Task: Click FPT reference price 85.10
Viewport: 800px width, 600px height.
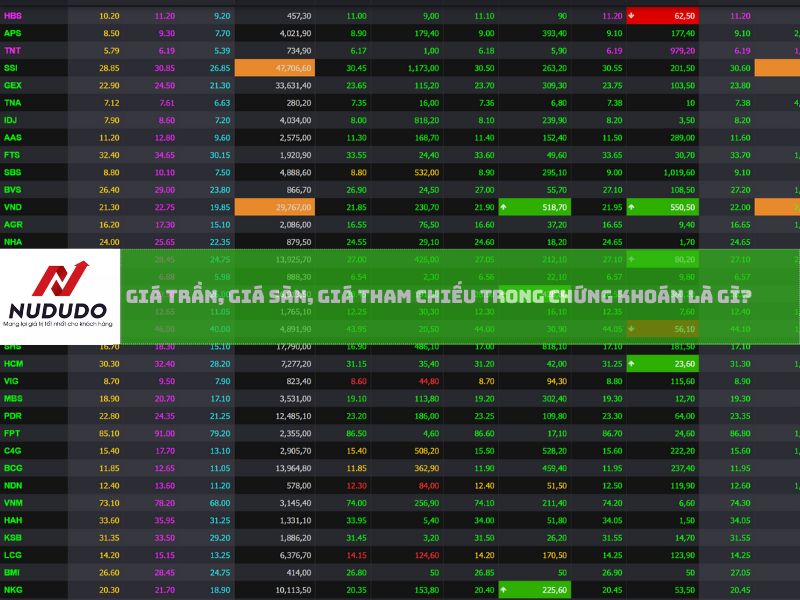Action: 109,433
